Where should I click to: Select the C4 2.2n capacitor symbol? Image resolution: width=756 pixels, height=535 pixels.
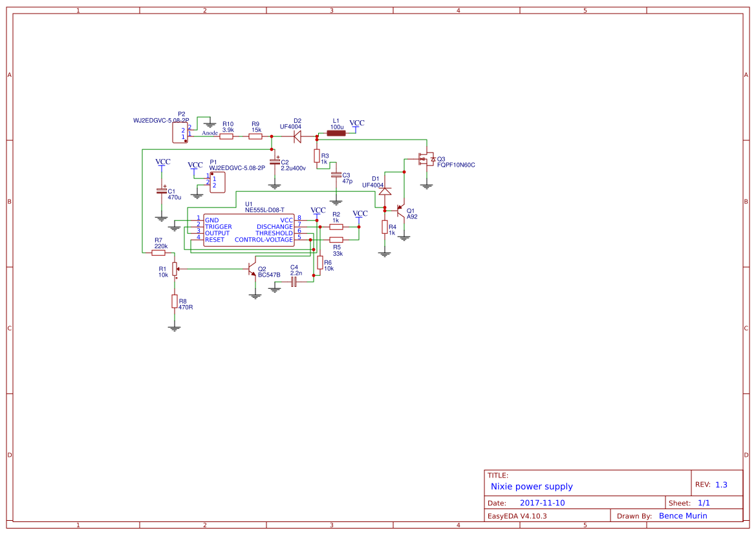(x=294, y=282)
